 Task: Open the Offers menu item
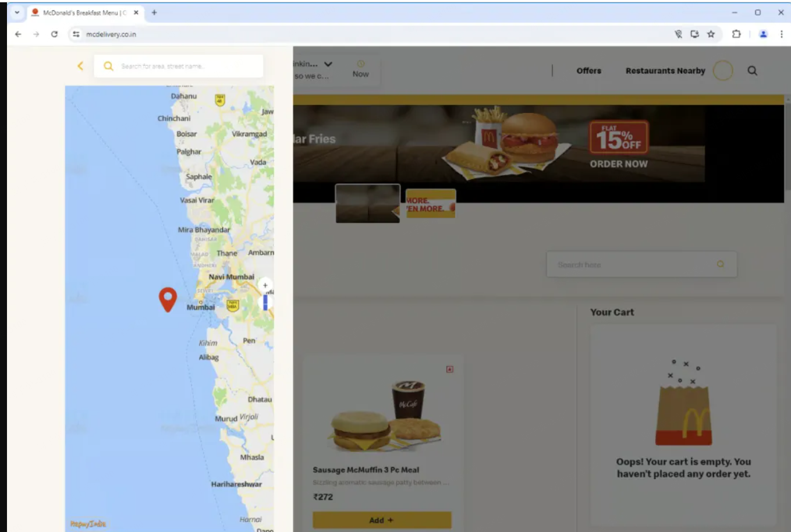click(588, 70)
